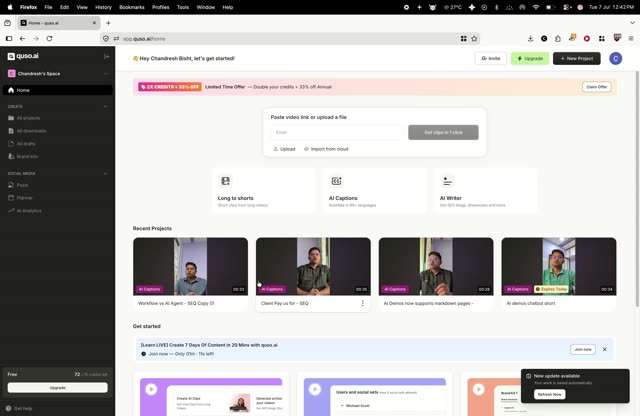This screenshot has width=640, height=416.
Task: Open a new browser tab
Action: coord(108,23)
